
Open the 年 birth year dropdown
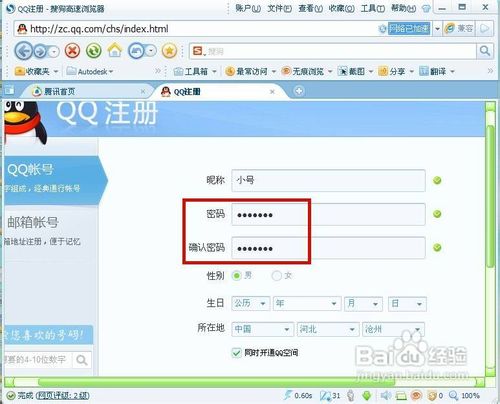307,304
